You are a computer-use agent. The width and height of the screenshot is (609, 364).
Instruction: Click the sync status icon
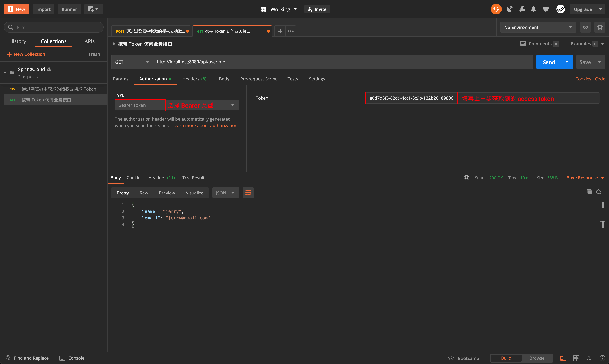[x=496, y=9]
